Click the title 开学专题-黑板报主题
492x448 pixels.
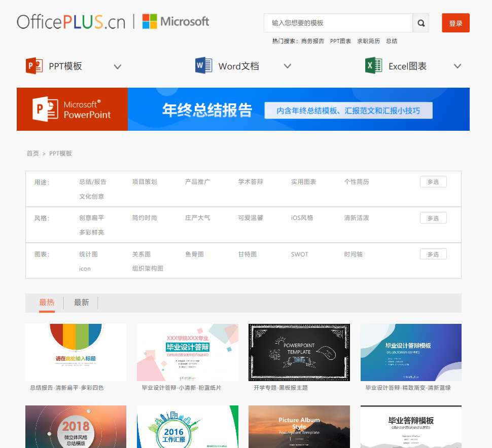click(x=280, y=388)
